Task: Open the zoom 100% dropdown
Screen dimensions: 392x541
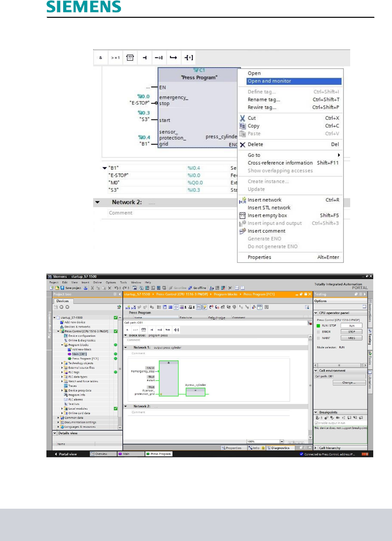Action: pyautogui.click(x=282, y=441)
